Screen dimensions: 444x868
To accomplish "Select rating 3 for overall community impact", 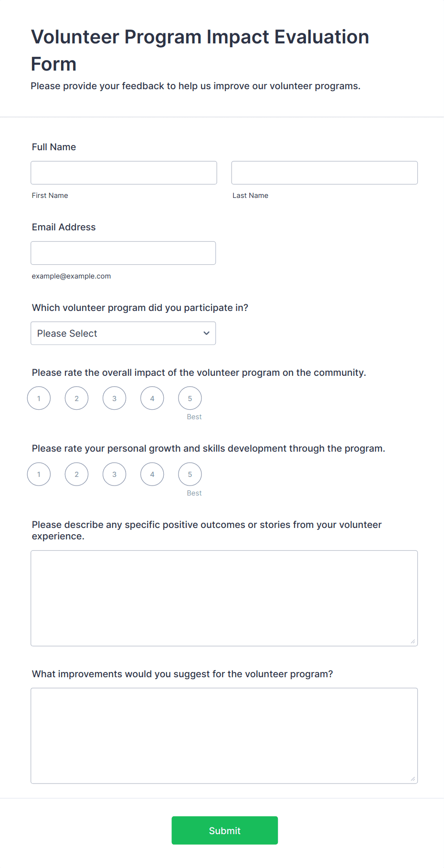I will [x=114, y=398].
